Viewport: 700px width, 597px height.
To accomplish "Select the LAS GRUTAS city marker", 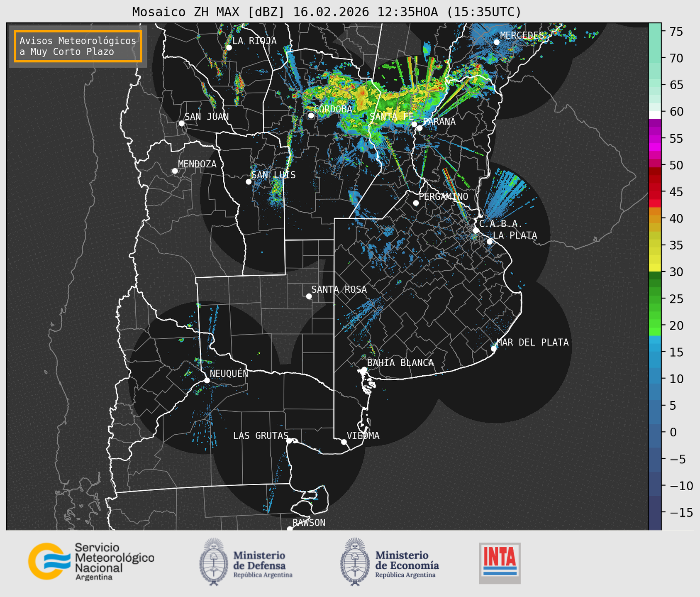I will (x=289, y=440).
